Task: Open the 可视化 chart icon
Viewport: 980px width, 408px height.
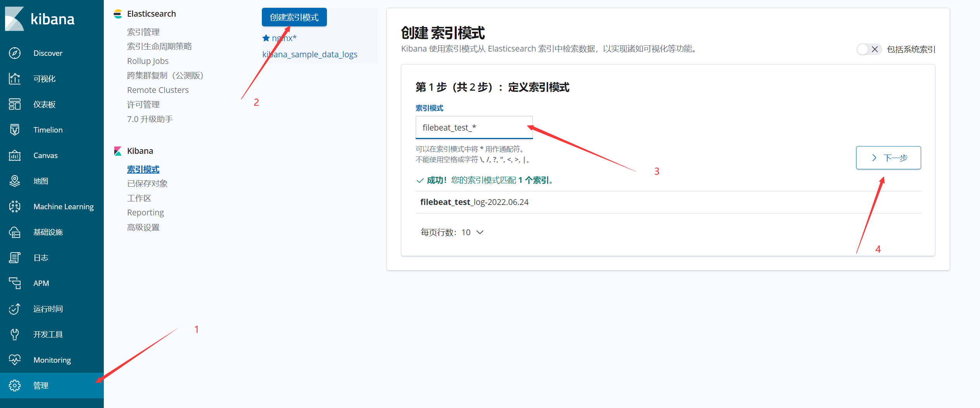Action: pos(15,79)
